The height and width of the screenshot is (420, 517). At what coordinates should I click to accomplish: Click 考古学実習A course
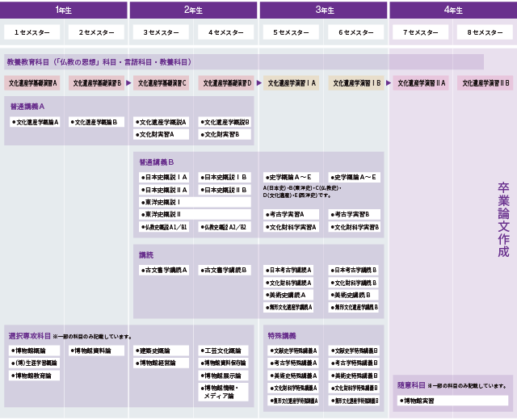[x=291, y=214]
